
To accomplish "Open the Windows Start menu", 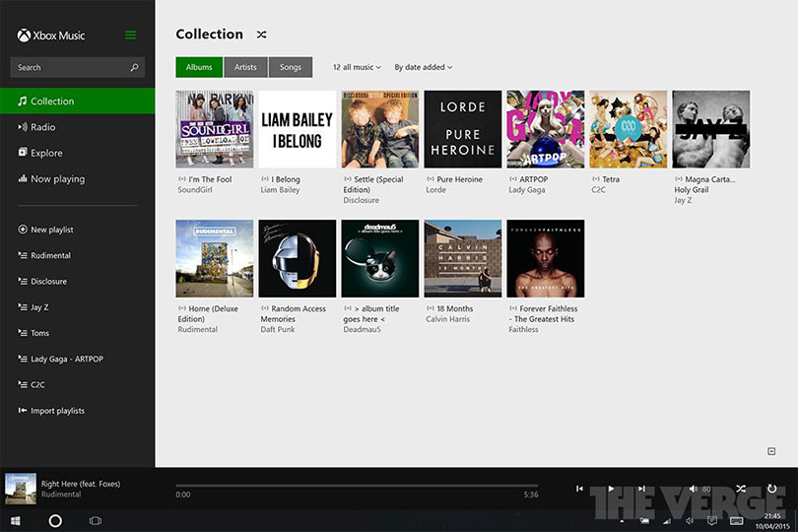I will [x=15, y=521].
